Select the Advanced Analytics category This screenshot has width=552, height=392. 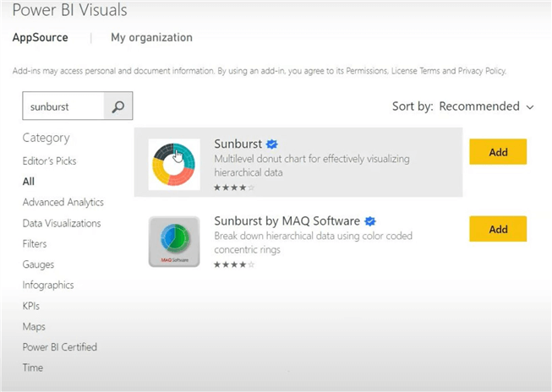click(x=63, y=202)
